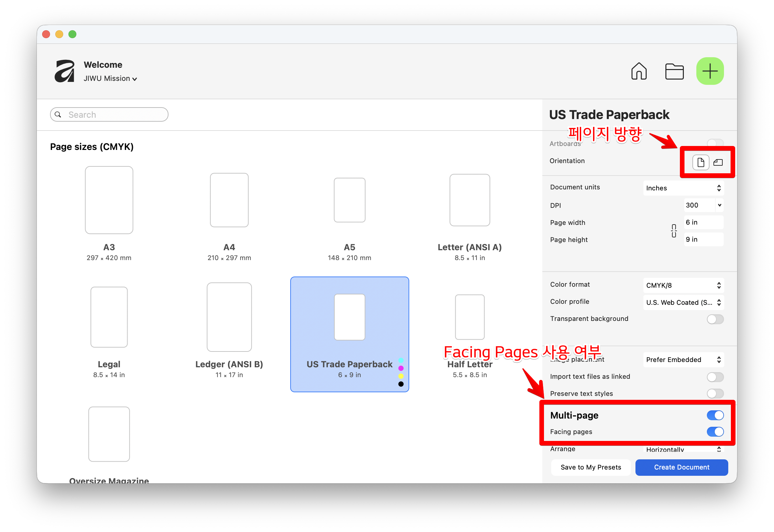
Task: Open the Document units dropdown
Action: (683, 188)
